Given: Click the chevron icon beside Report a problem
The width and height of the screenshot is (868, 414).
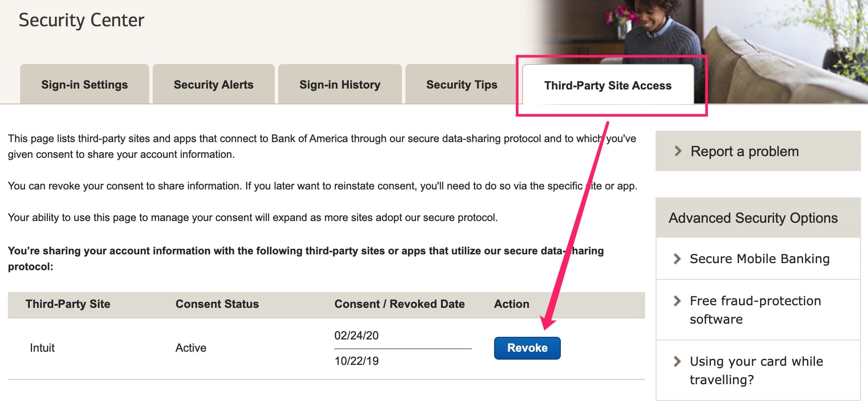Looking at the screenshot, I should click(678, 151).
